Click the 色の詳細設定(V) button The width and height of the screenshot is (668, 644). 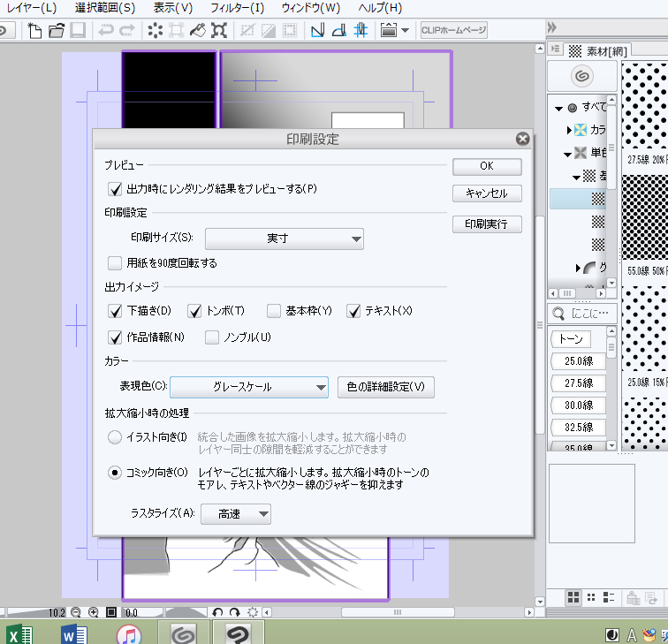(386, 387)
